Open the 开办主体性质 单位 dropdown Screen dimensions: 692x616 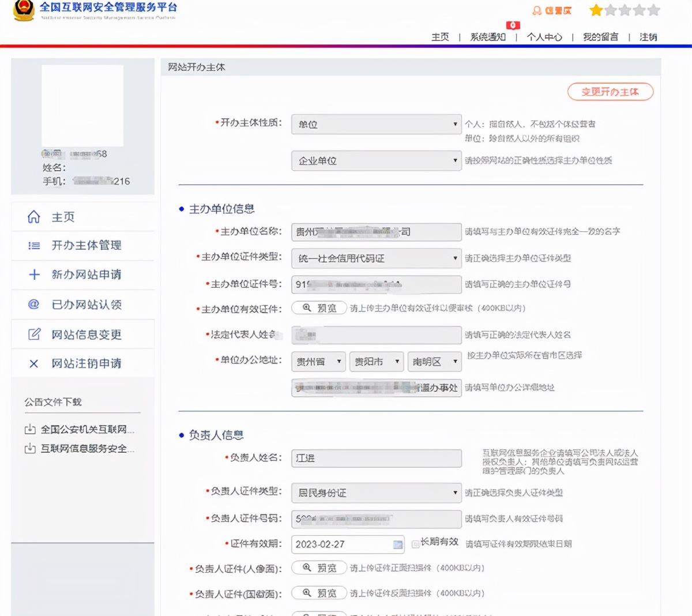pyautogui.click(x=376, y=124)
